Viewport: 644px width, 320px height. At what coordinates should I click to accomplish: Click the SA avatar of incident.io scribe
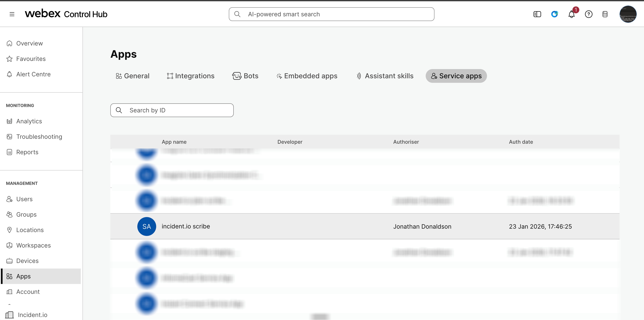click(147, 226)
